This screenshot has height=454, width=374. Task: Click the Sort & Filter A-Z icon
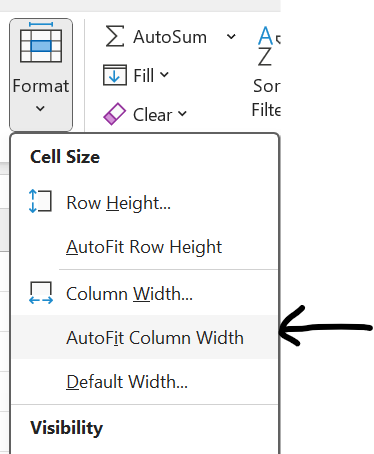coord(269,46)
